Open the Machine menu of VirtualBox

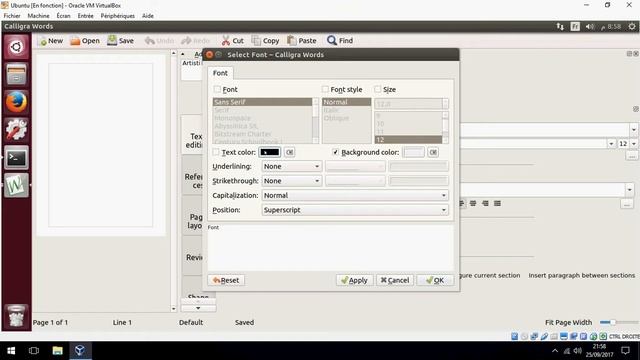click(x=38, y=16)
